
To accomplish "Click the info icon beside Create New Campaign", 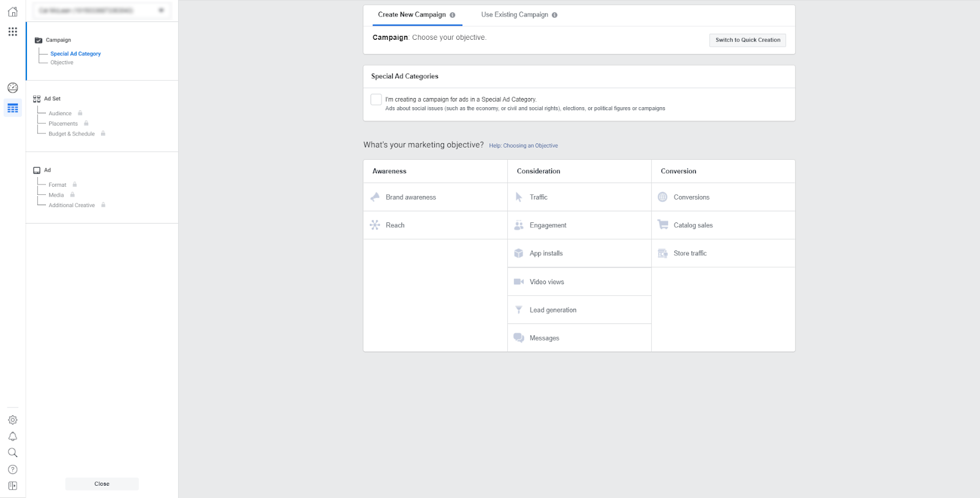I will pyautogui.click(x=453, y=15).
